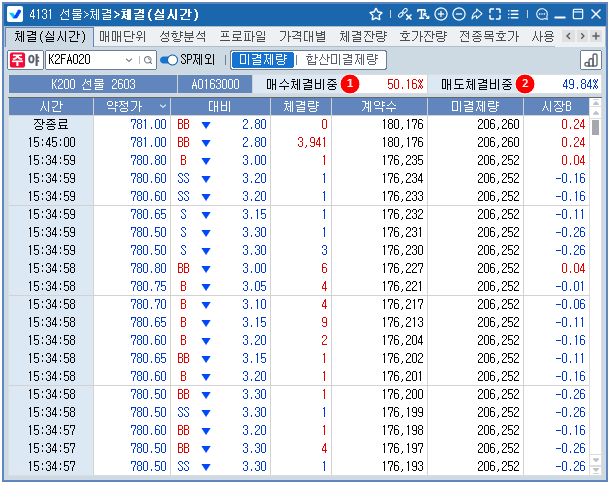Select the 미결제량 button
The height and width of the screenshot is (483, 609).
click(264, 60)
